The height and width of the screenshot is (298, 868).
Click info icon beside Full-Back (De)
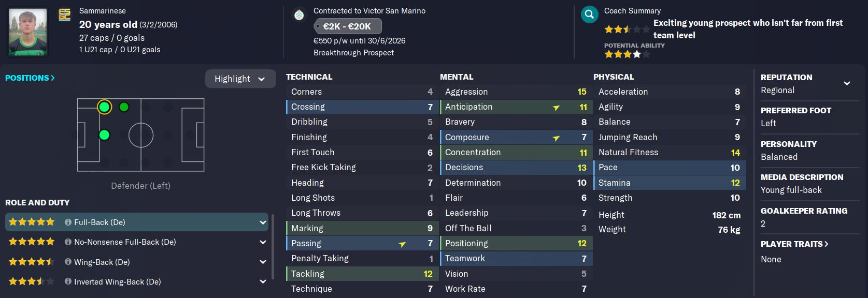point(68,222)
